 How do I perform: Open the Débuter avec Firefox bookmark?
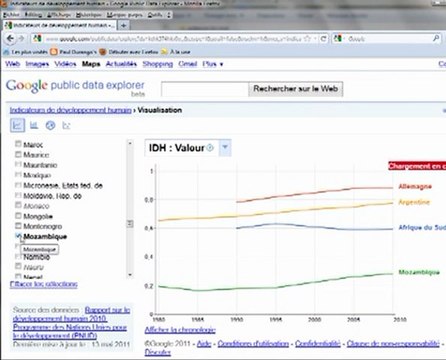click(130, 52)
